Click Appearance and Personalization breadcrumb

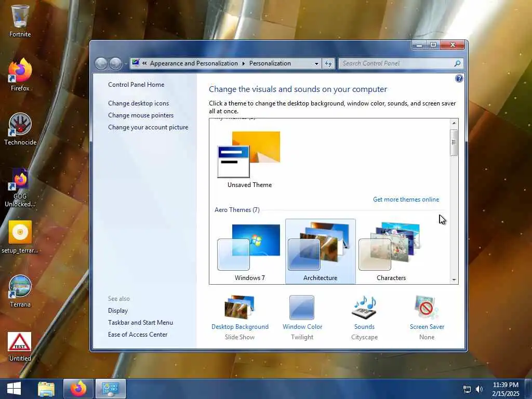click(194, 63)
